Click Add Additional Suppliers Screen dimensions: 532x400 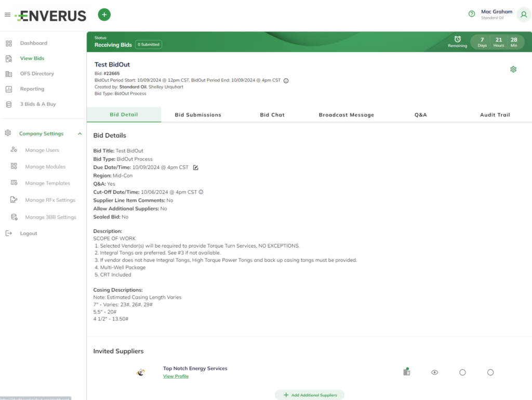(x=309, y=395)
